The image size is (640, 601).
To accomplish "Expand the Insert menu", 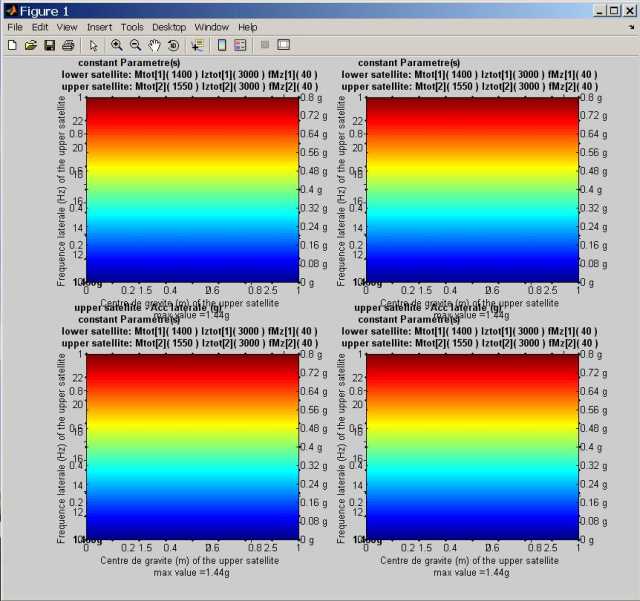I will pos(99,27).
